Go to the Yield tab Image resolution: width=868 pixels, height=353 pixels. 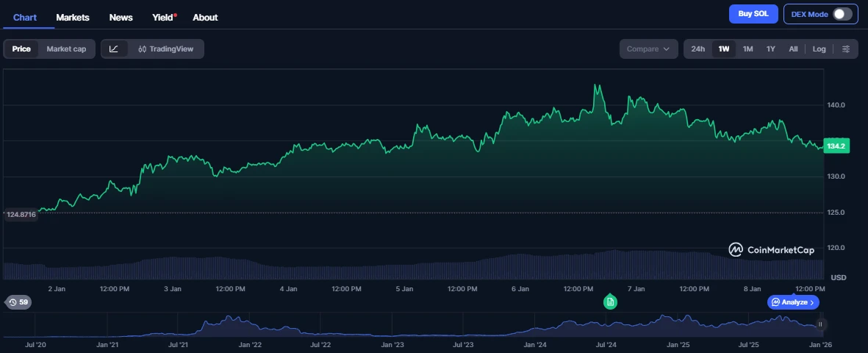click(x=162, y=17)
